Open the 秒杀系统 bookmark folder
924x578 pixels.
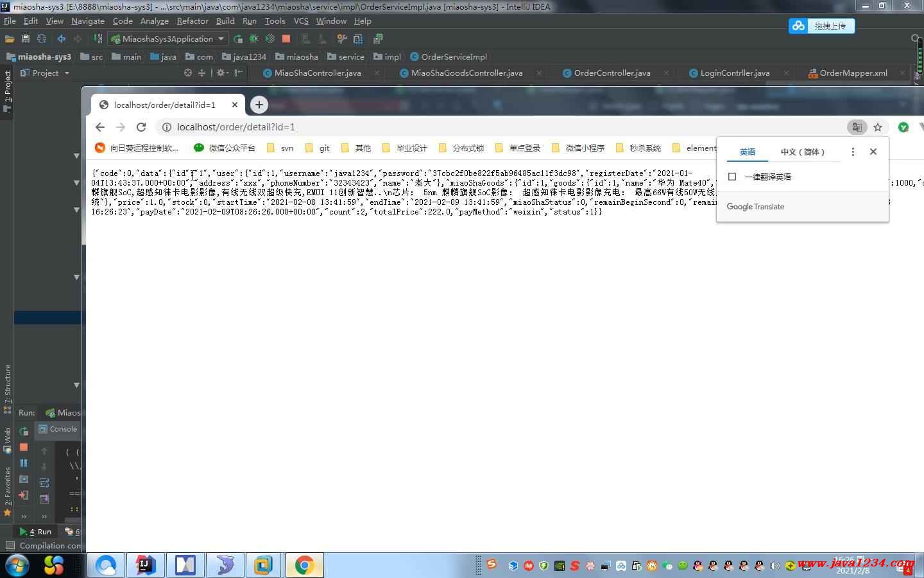[638, 148]
